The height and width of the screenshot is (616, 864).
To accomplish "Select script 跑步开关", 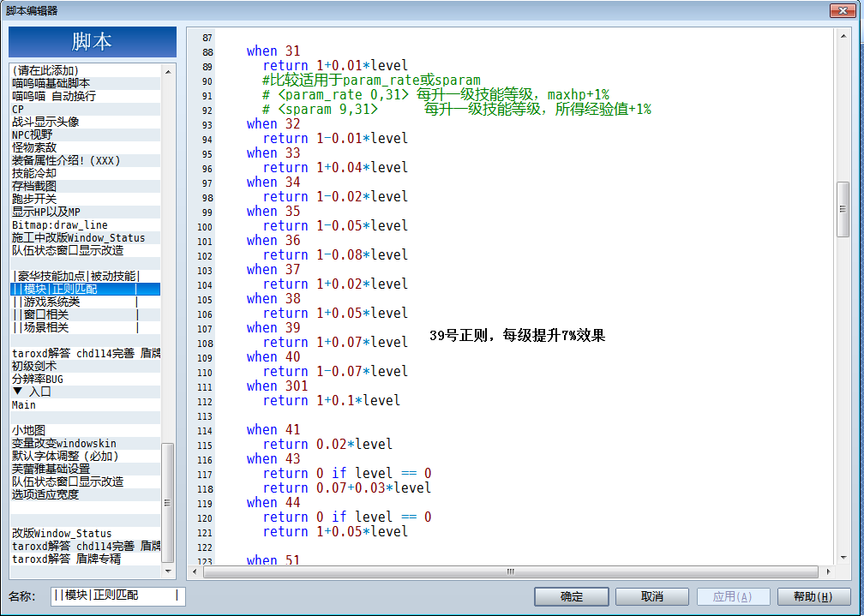I will [x=86, y=199].
